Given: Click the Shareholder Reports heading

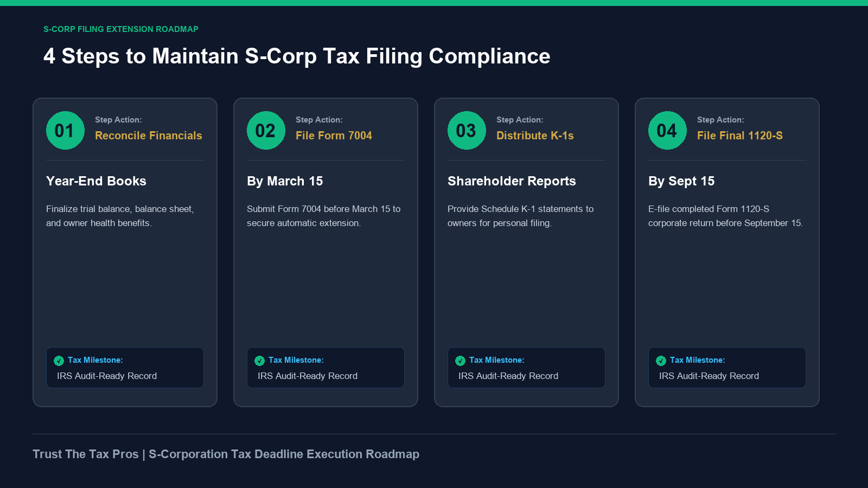Looking at the screenshot, I should (512, 181).
